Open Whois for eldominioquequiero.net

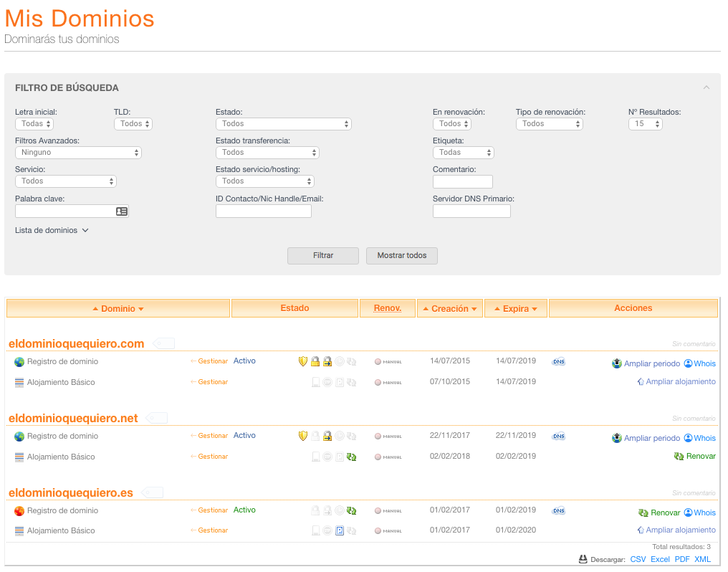point(700,438)
